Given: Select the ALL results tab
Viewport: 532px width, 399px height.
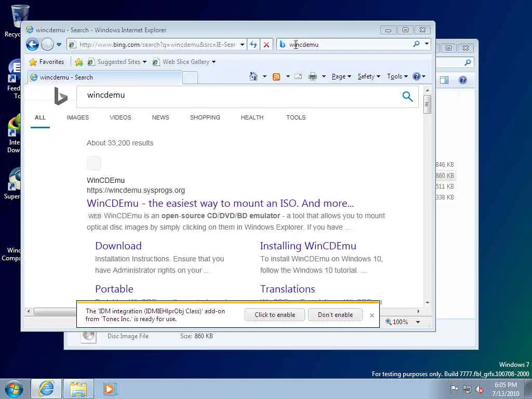Looking at the screenshot, I should [x=40, y=117].
